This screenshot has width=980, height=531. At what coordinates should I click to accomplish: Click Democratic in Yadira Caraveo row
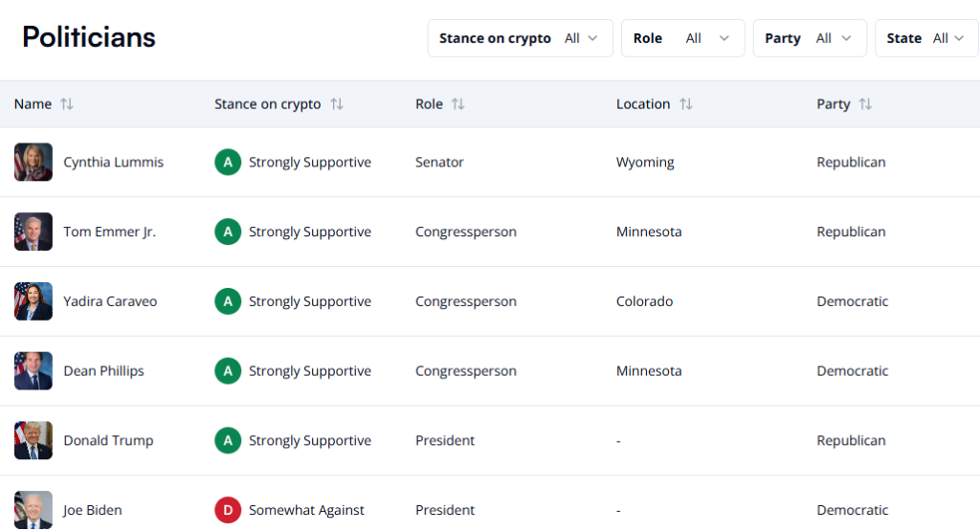tap(853, 301)
